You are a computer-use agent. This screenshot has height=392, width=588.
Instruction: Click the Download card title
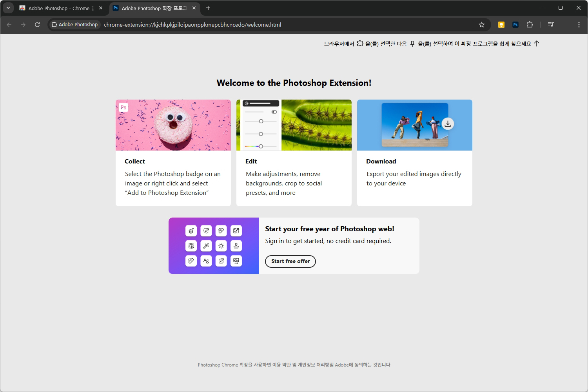coord(381,162)
